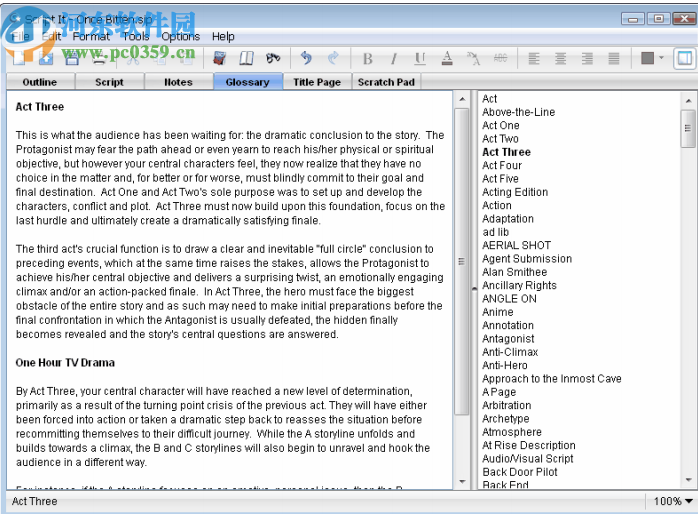Select 'Ancillary Rights' glossary entry
This screenshot has height=514, width=698.
click(x=519, y=286)
